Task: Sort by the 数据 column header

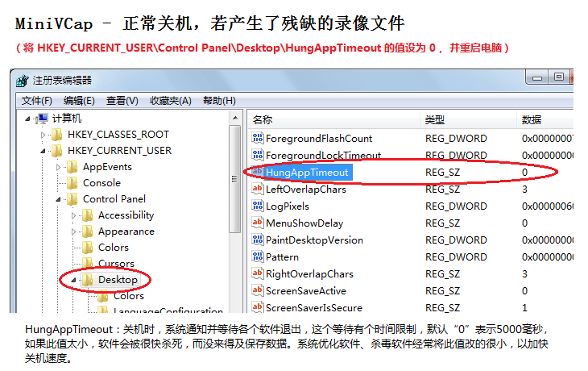Action: 545,120
